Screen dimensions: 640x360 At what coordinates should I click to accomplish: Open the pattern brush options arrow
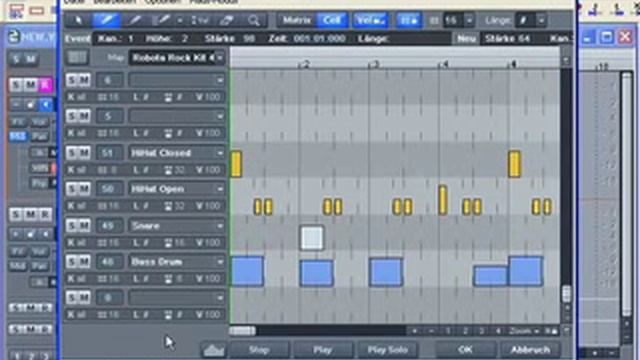tap(180, 20)
